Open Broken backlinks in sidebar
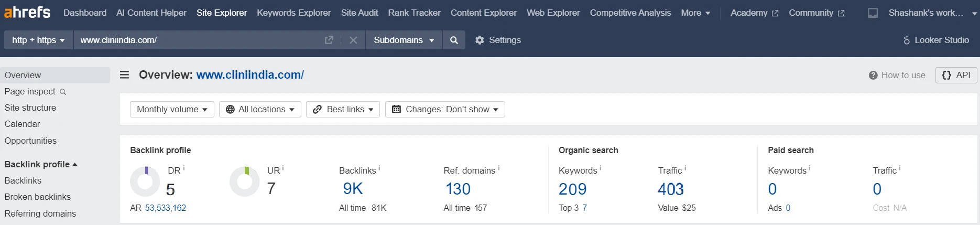The height and width of the screenshot is (225, 980). coord(38,197)
